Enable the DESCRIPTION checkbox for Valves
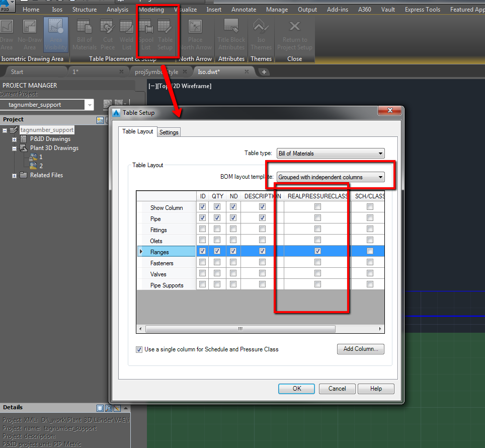The width and height of the screenshot is (485, 448). pos(262,272)
